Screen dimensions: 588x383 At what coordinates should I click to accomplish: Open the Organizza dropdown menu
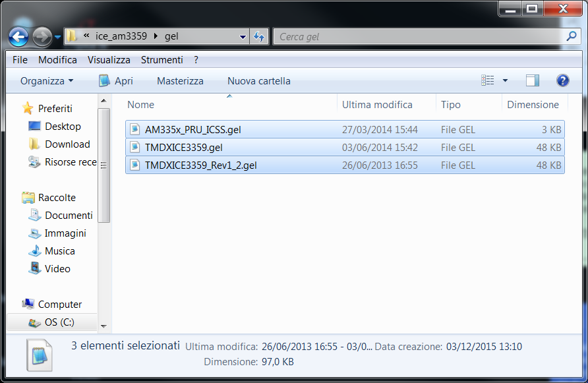click(47, 81)
